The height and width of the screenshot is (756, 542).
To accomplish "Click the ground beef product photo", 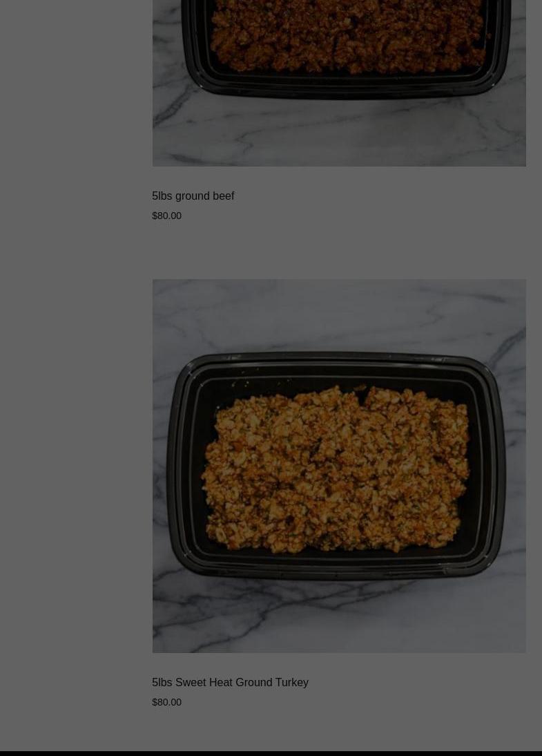I will point(339,83).
